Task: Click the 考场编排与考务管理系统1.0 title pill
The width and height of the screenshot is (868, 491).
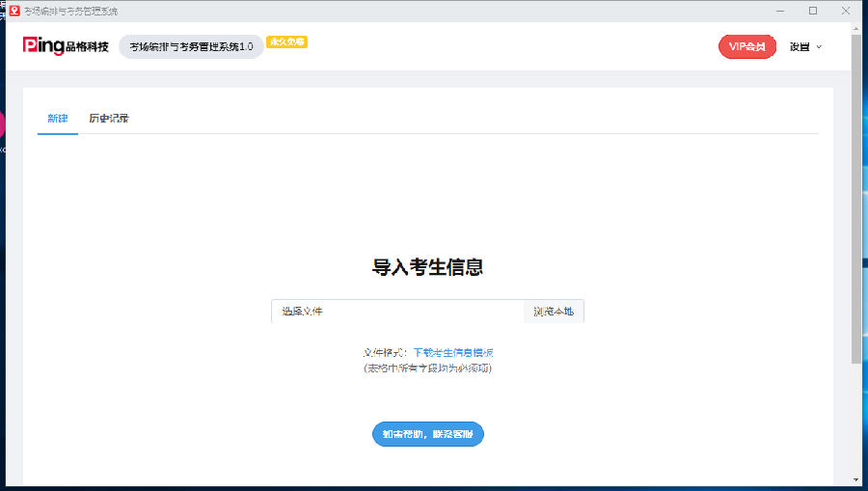Action: coord(191,46)
